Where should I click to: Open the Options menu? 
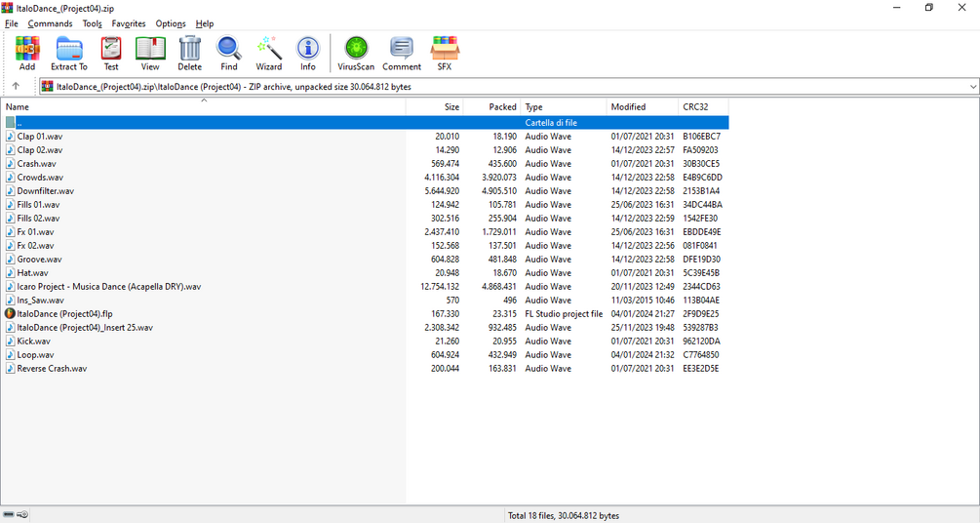[x=171, y=23]
